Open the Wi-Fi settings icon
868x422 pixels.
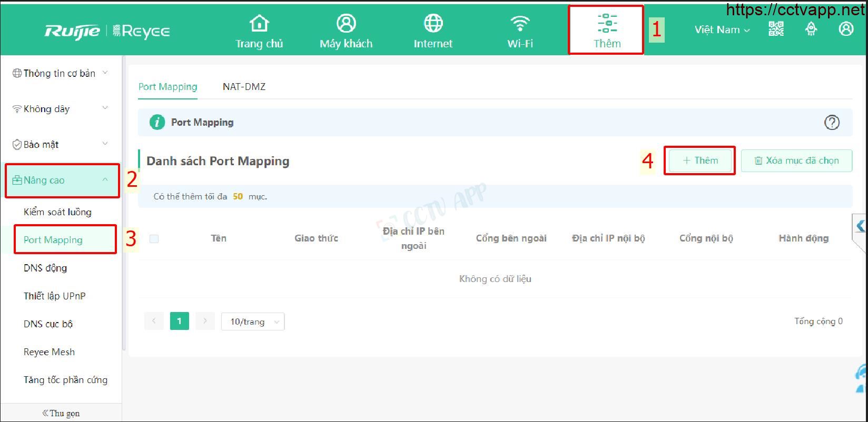tap(520, 24)
